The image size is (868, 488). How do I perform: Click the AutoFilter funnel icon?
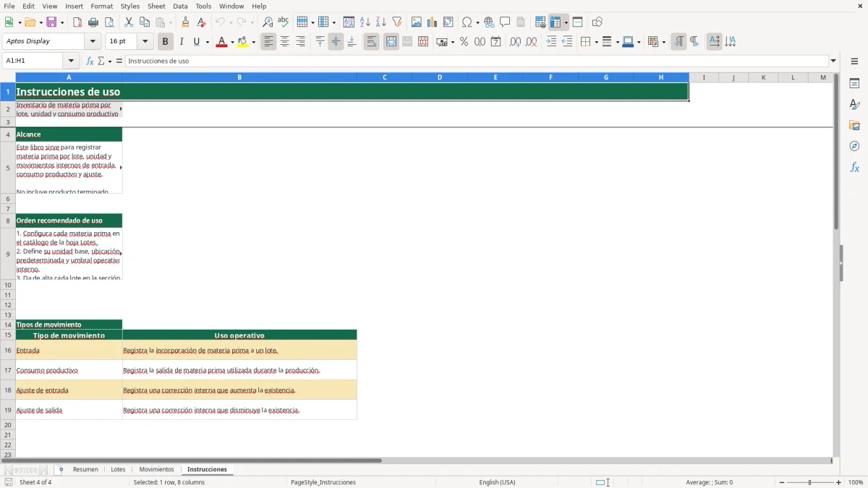pos(397,22)
